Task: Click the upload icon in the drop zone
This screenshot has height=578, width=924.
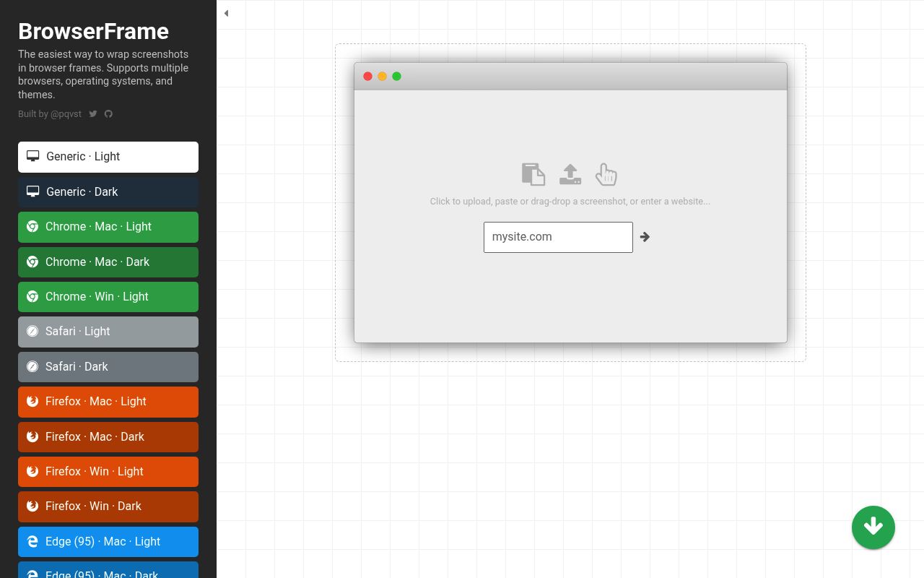Action: pyautogui.click(x=570, y=174)
